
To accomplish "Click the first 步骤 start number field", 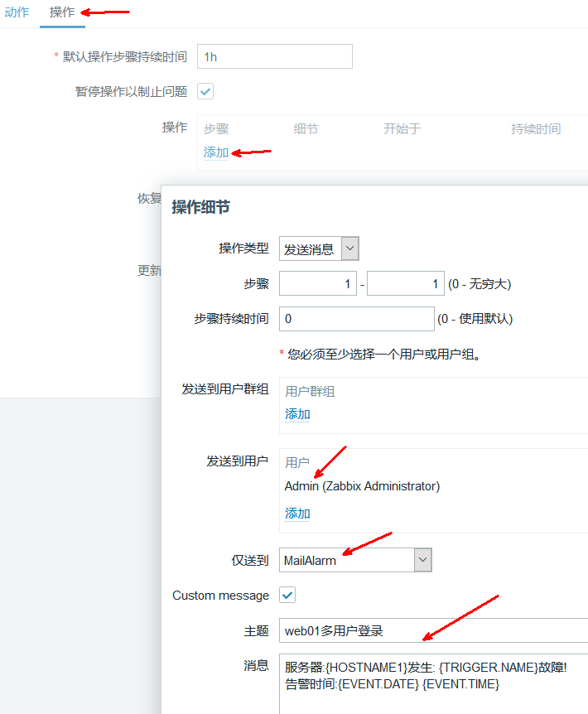I will click(x=318, y=284).
